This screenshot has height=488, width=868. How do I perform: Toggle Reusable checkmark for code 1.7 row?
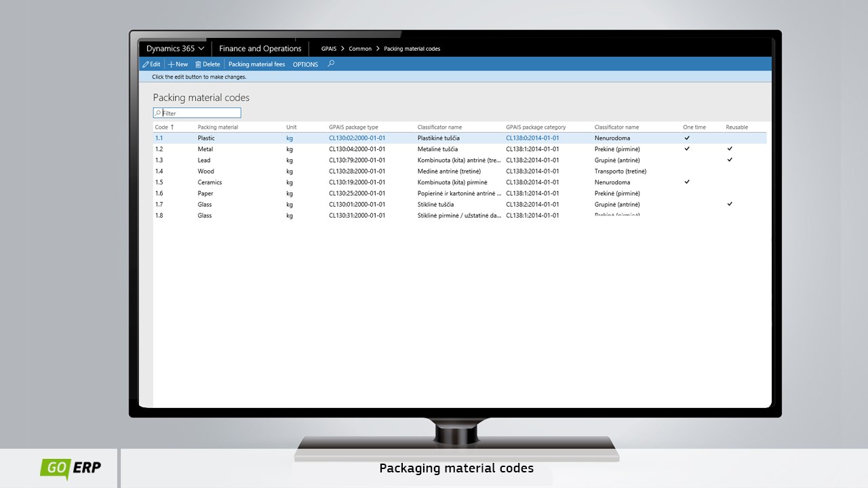pos(730,204)
